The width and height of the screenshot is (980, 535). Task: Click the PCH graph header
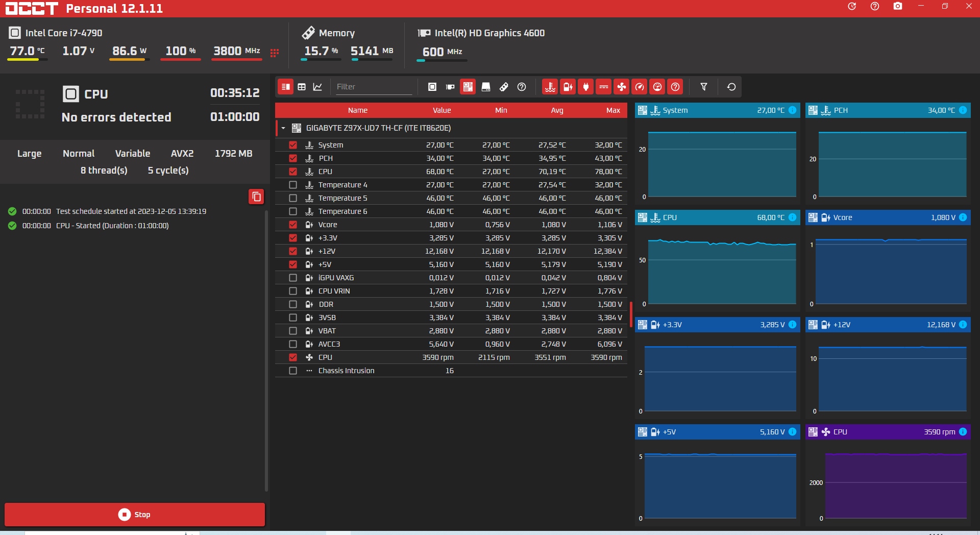(888, 110)
